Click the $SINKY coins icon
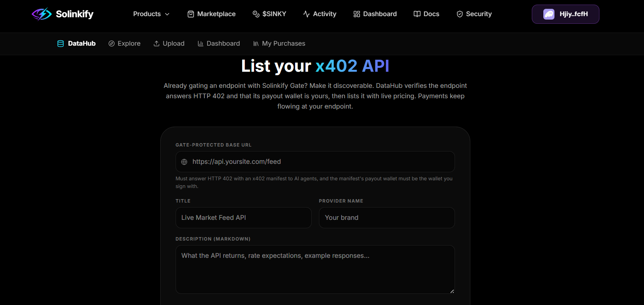This screenshot has width=644, height=305. tap(256, 14)
